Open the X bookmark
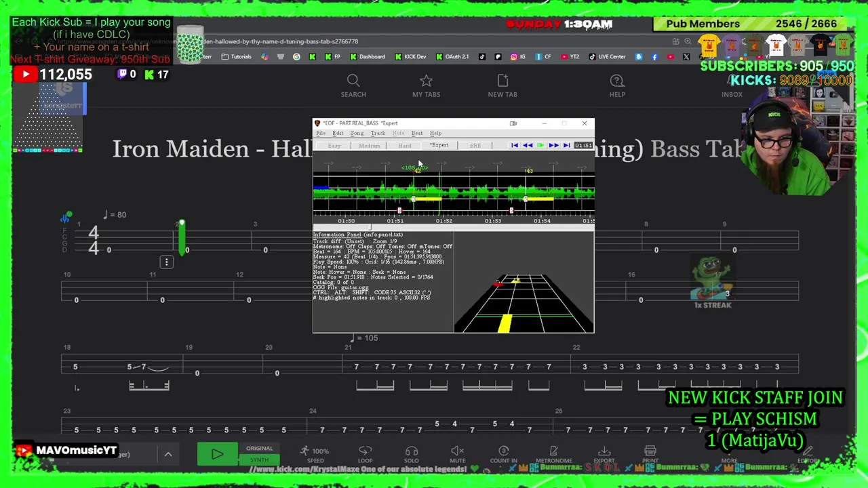Image resolution: width=868 pixels, height=488 pixels. [686, 57]
